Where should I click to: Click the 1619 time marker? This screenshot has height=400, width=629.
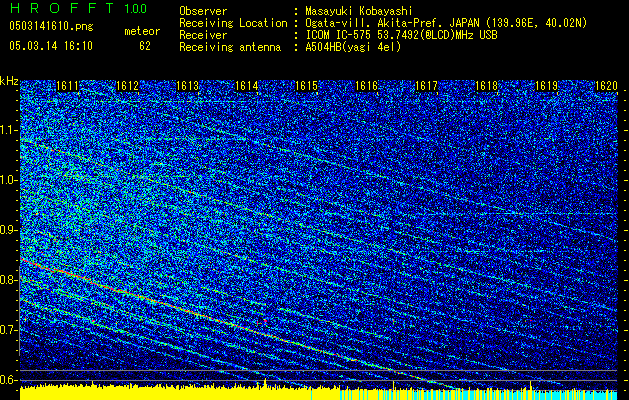pyautogui.click(x=546, y=86)
